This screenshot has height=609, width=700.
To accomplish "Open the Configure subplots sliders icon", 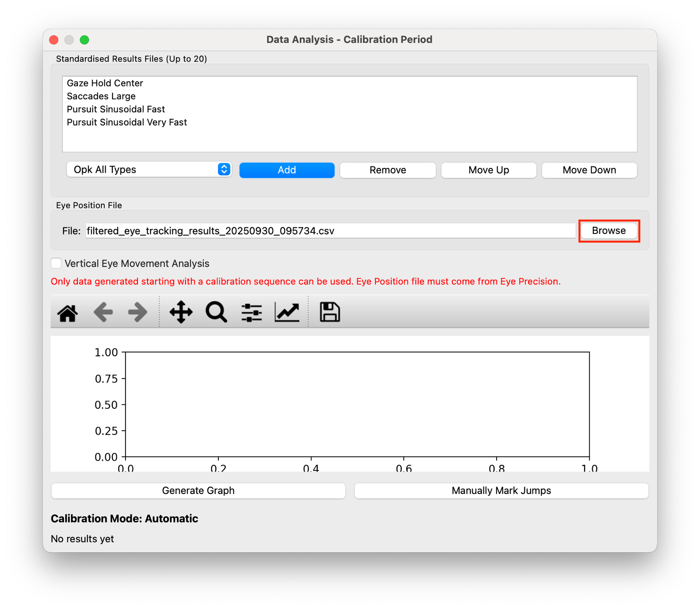I will (x=252, y=313).
